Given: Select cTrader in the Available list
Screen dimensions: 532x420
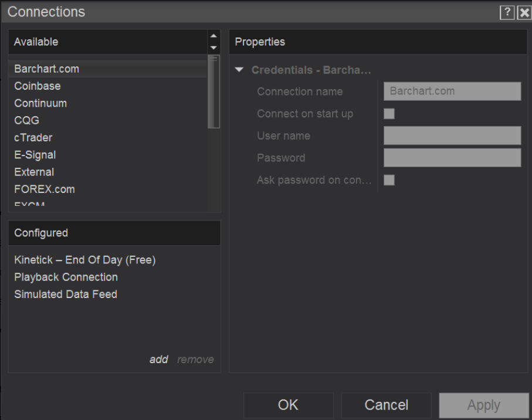Looking at the screenshot, I should point(107,138).
